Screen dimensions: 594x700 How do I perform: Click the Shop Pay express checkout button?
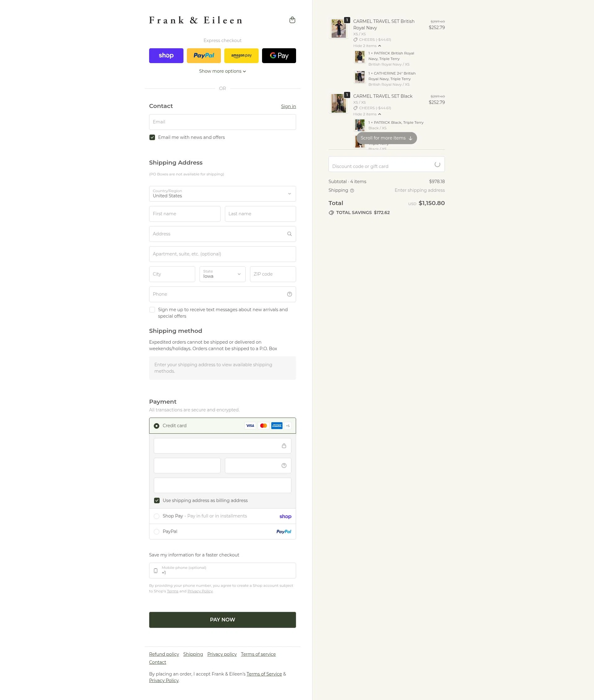tap(166, 56)
